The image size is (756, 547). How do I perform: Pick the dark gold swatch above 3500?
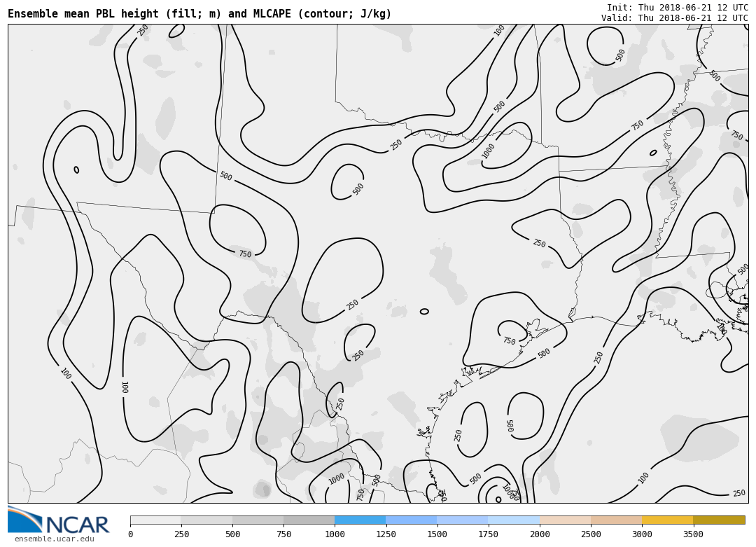tap(719, 520)
